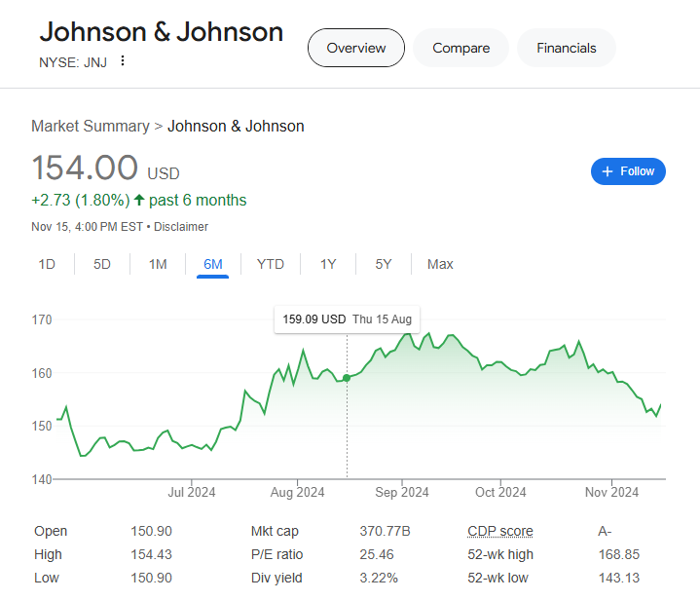
Task: Click the Market Summary breadcrumb link
Action: 91,127
